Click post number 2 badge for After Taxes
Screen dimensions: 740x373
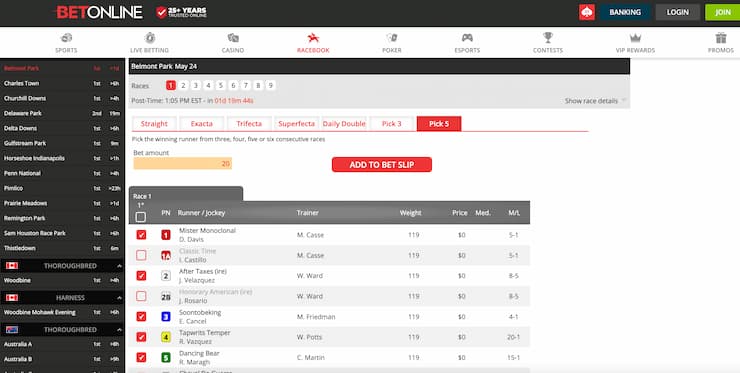pos(166,276)
